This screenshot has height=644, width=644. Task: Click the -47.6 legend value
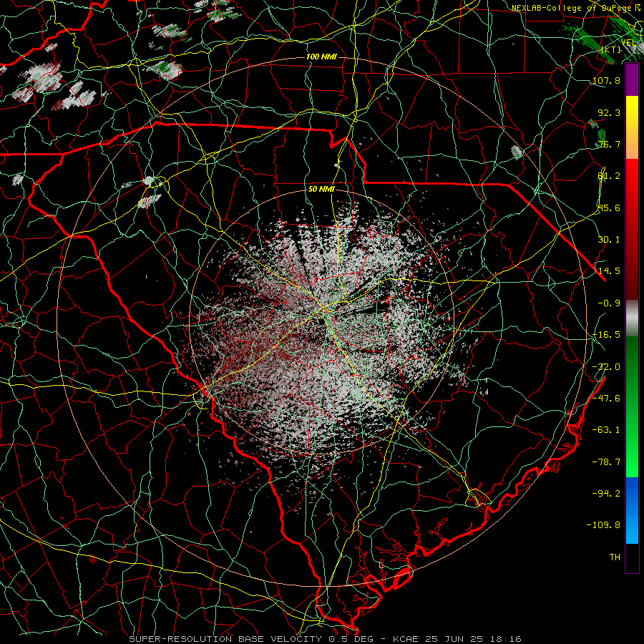point(606,399)
